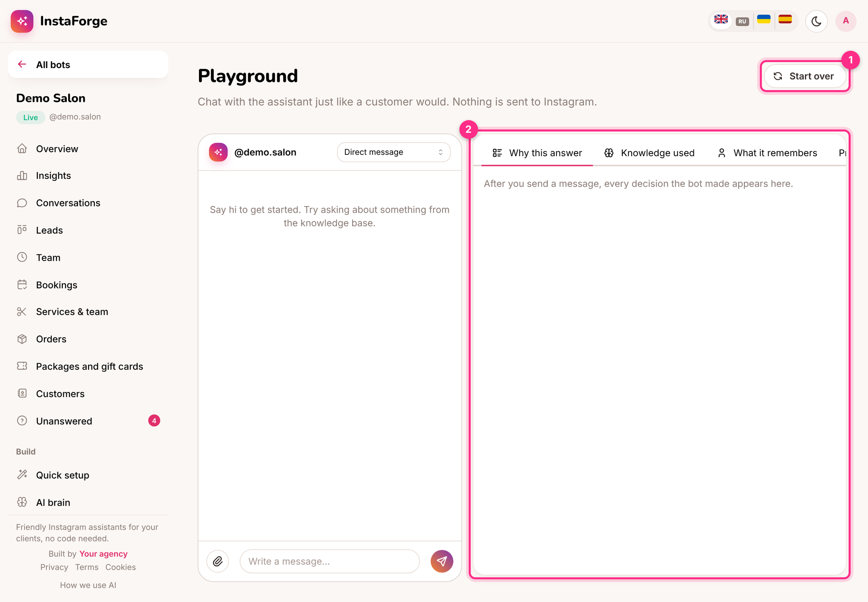Click the Orders box icon
Viewport: 868px width, 602px height.
pos(22,339)
